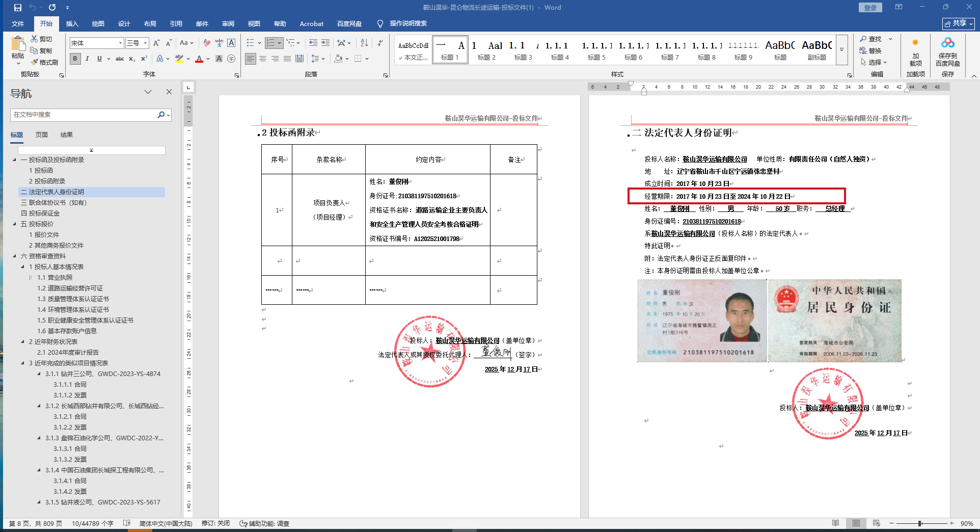The image size is (980, 532).
Task: Toggle strikethrough formatting
Action: click(120, 59)
